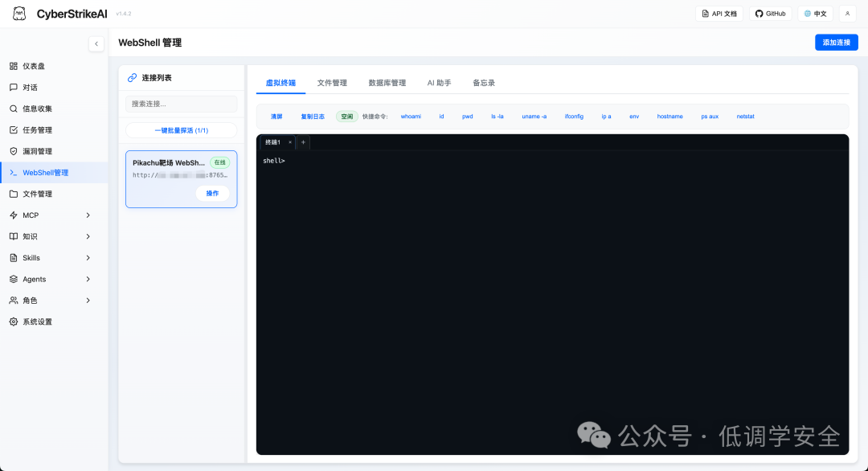Open the user profile icon
The width and height of the screenshot is (868, 471).
coord(848,14)
